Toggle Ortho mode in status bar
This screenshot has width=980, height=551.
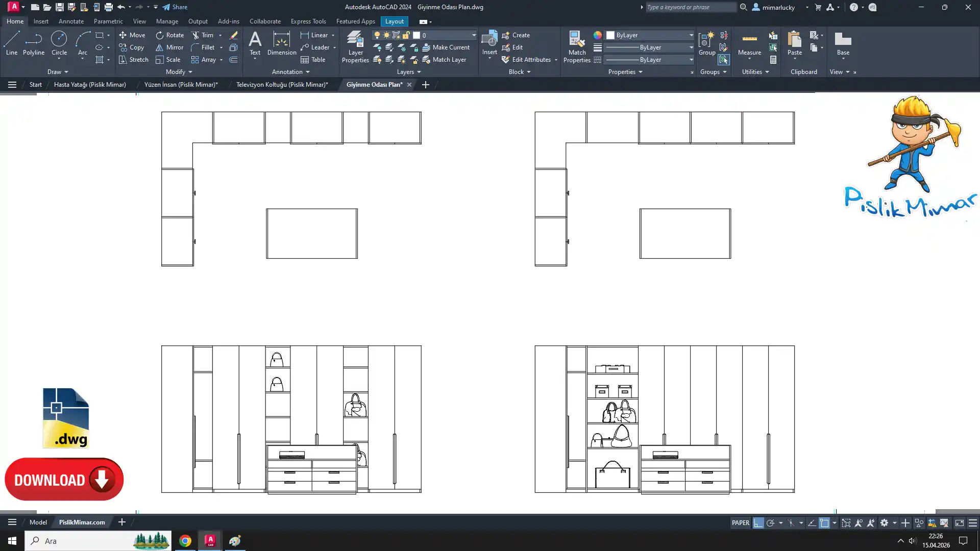click(x=758, y=523)
